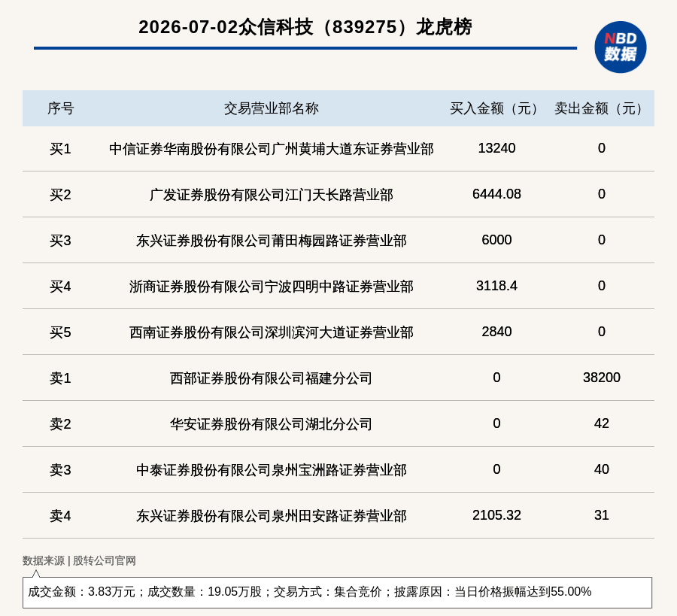Click the buy amount 6444.08
This screenshot has height=616, width=677.
(x=496, y=194)
